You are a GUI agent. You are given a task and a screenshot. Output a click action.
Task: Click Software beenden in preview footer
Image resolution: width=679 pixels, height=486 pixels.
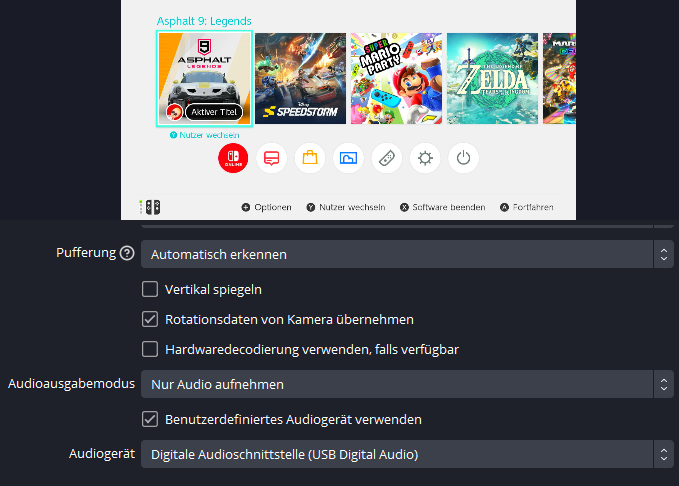point(442,207)
